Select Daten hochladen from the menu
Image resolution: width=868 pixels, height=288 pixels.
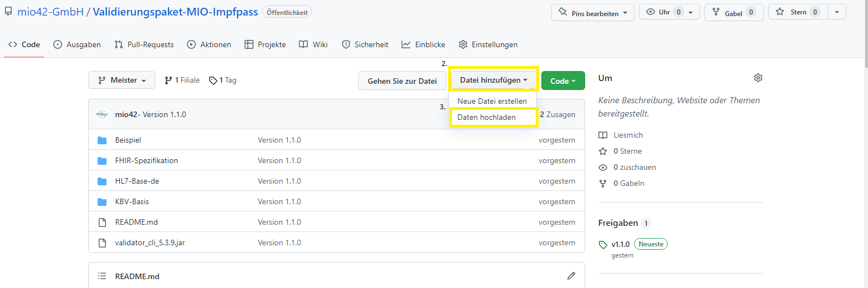click(486, 117)
